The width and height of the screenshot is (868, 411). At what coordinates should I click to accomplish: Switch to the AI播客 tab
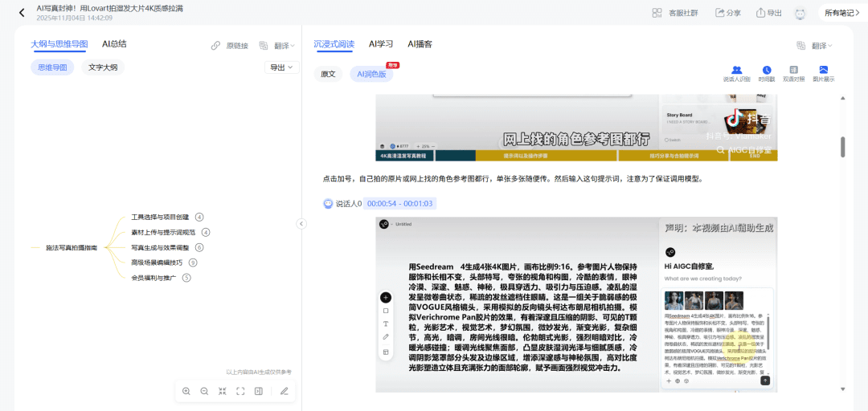tap(420, 44)
